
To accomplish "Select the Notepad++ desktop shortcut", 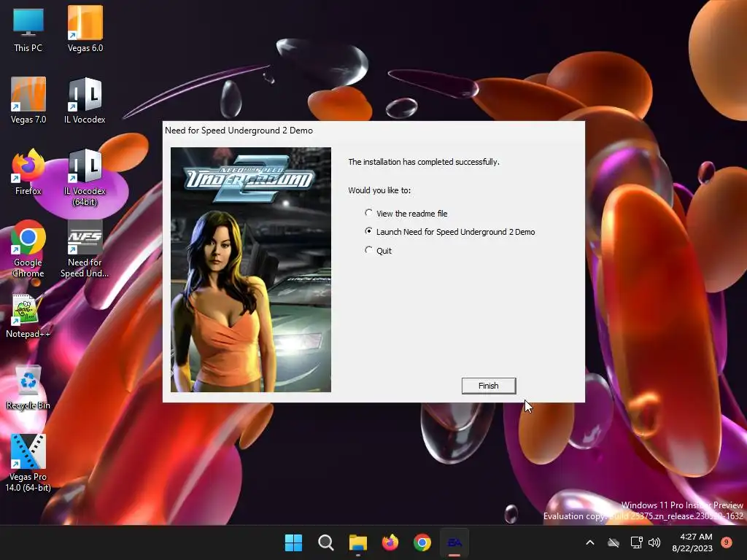I will 28,316.
